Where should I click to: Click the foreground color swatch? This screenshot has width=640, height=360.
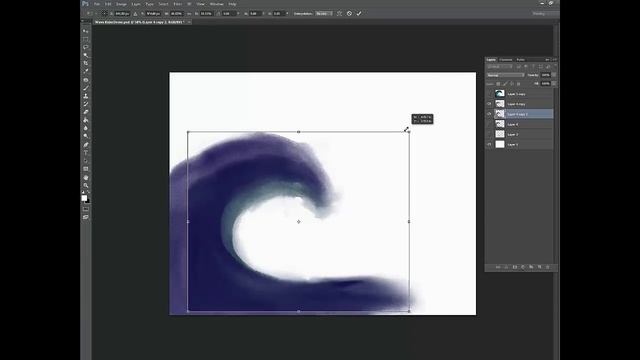tap(84, 198)
